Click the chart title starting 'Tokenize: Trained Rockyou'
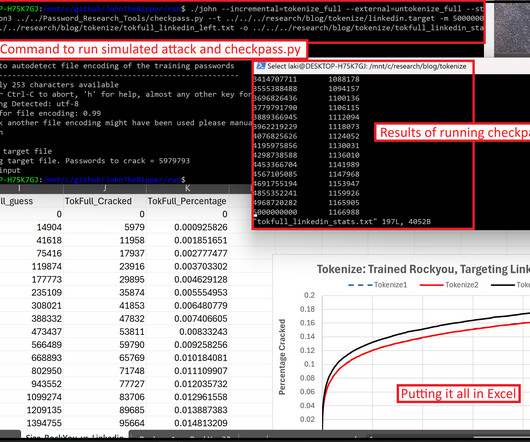Viewport: 530px width, 442px height. click(423, 269)
